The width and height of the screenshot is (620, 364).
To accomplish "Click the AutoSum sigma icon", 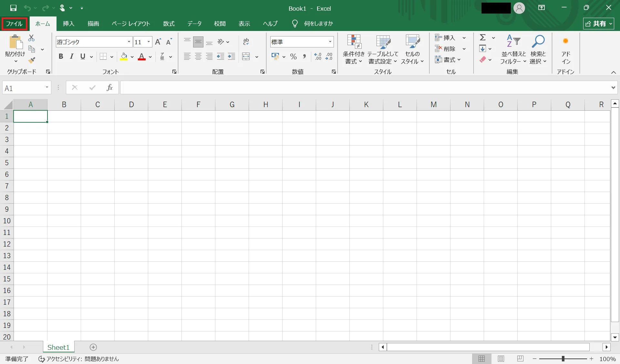I will (483, 38).
